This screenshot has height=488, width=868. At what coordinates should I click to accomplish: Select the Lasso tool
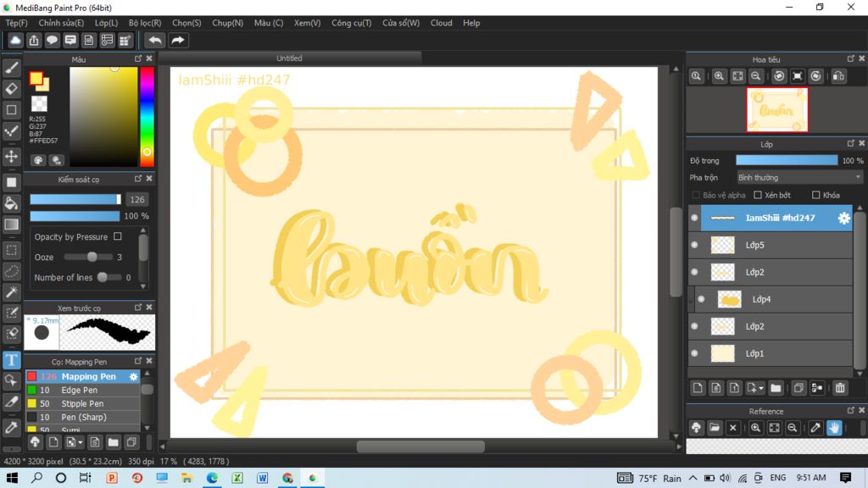click(12, 271)
